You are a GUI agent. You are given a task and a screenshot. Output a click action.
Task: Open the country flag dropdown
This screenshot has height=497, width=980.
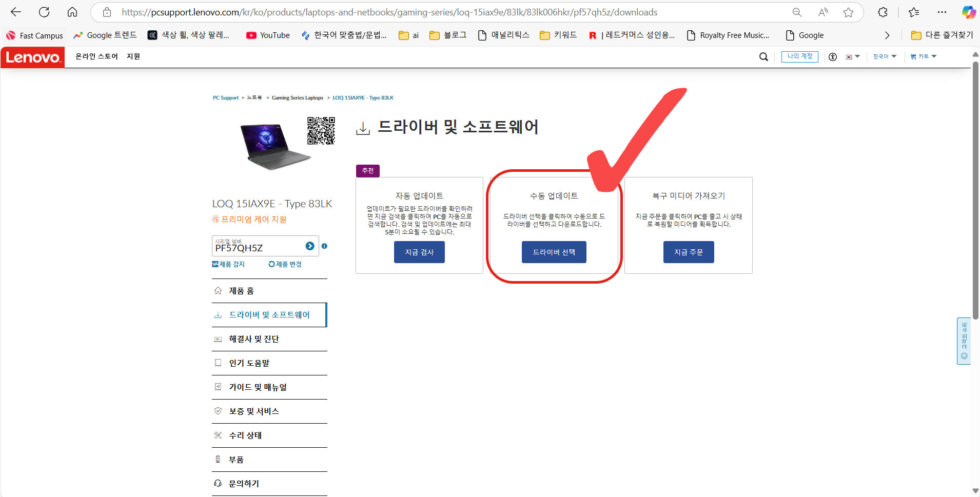pos(853,57)
